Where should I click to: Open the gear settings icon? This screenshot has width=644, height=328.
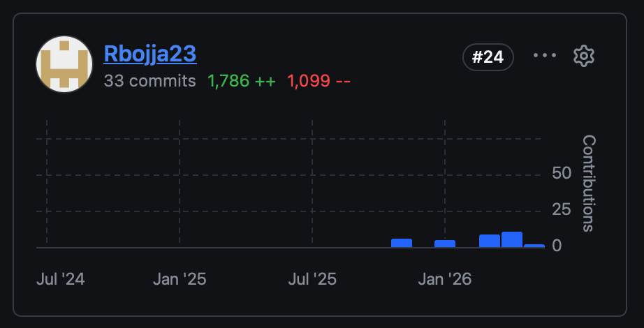click(x=584, y=57)
